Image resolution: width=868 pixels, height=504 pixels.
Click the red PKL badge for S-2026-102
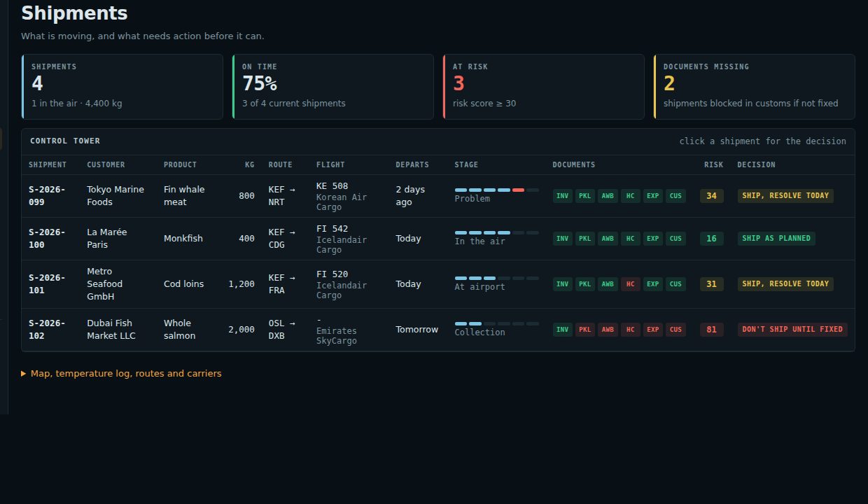(x=584, y=330)
